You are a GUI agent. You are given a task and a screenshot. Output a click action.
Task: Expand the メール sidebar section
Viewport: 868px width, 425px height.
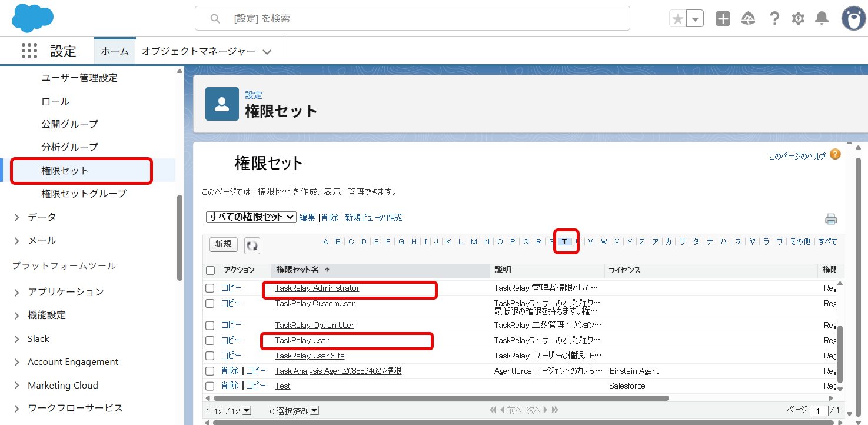[16, 240]
